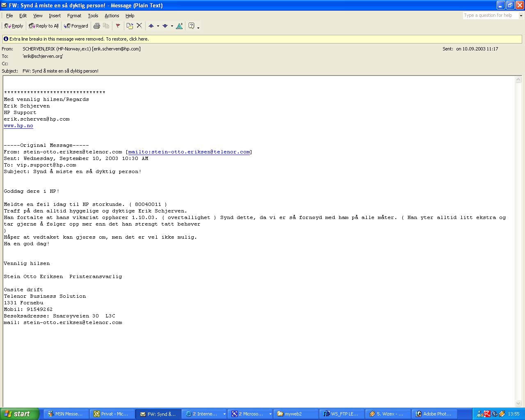Screen dimensions: 525x420
Task: Click sender SCHERVEN,ERIK in From field
Action: click(81, 49)
